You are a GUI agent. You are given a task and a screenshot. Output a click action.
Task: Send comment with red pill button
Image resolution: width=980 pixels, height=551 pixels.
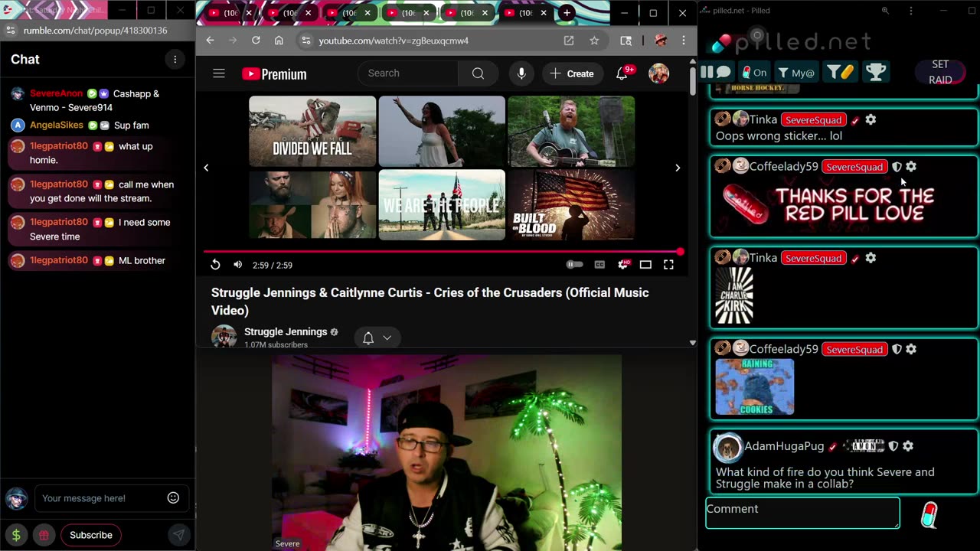click(929, 515)
